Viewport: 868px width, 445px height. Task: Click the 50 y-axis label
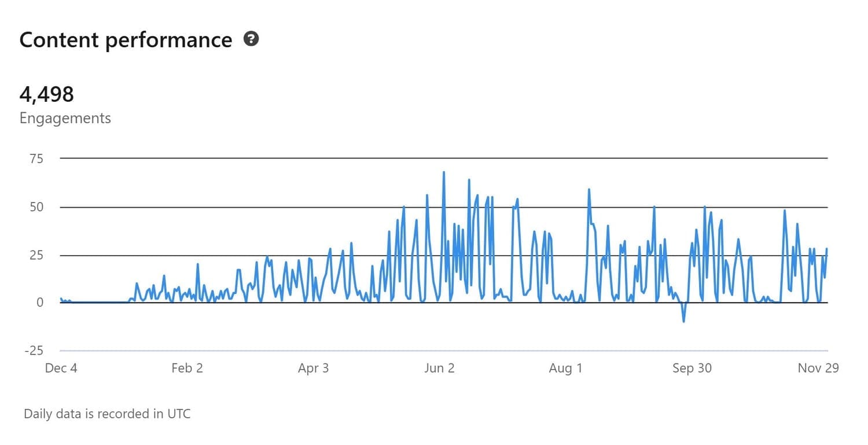coord(36,207)
